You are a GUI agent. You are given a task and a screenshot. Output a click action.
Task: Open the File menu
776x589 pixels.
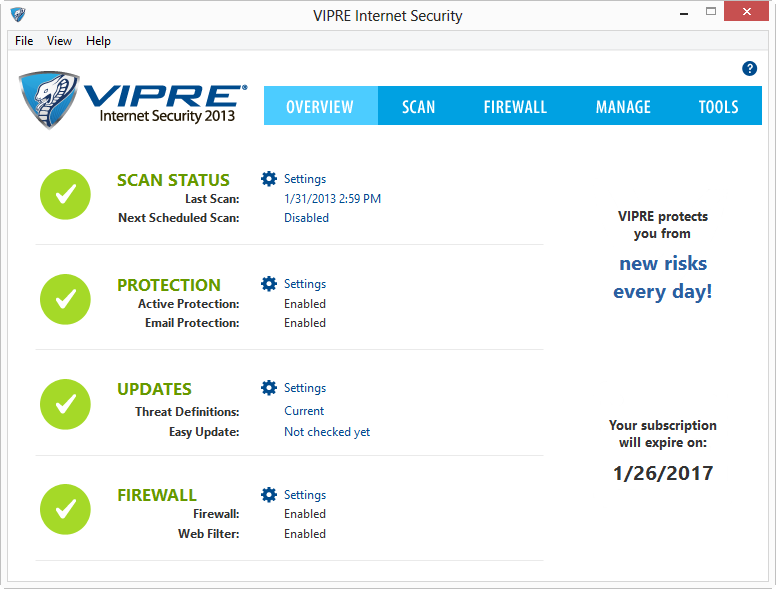(x=24, y=41)
